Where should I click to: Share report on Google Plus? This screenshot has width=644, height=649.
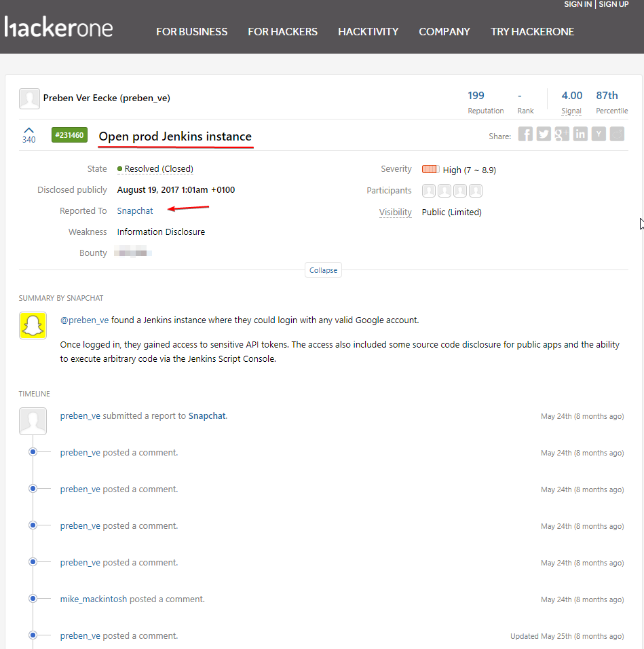click(562, 134)
